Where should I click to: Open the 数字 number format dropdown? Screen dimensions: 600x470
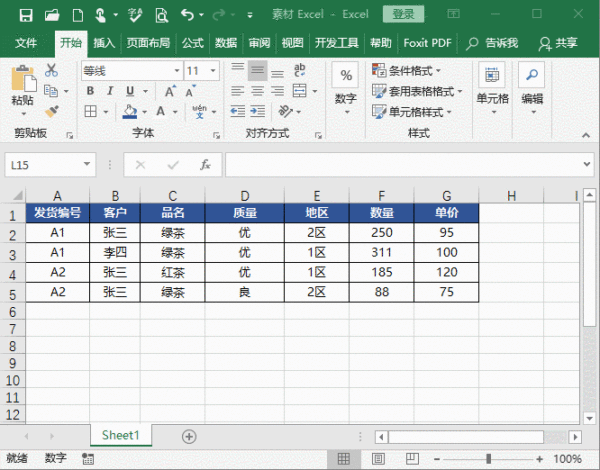[x=346, y=90]
